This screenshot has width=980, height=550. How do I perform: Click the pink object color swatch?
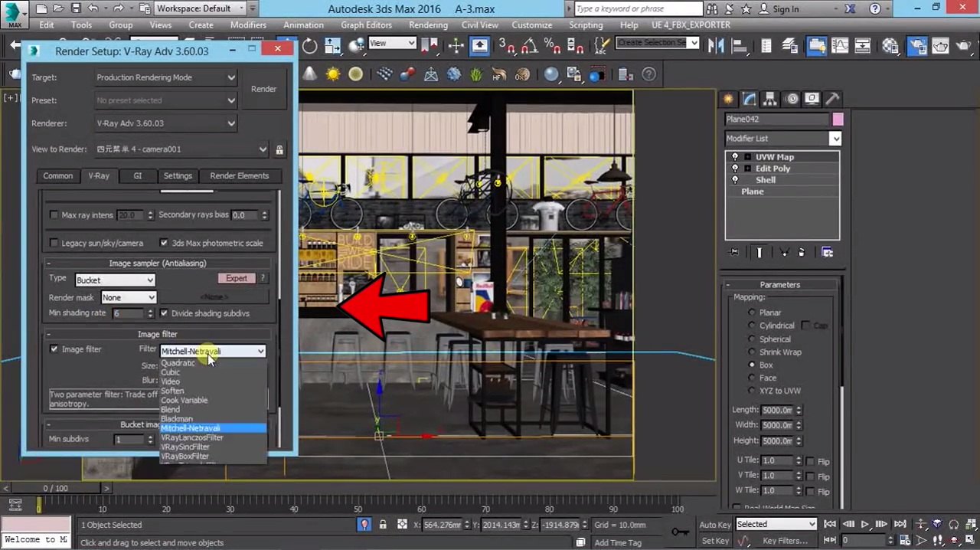coord(838,119)
